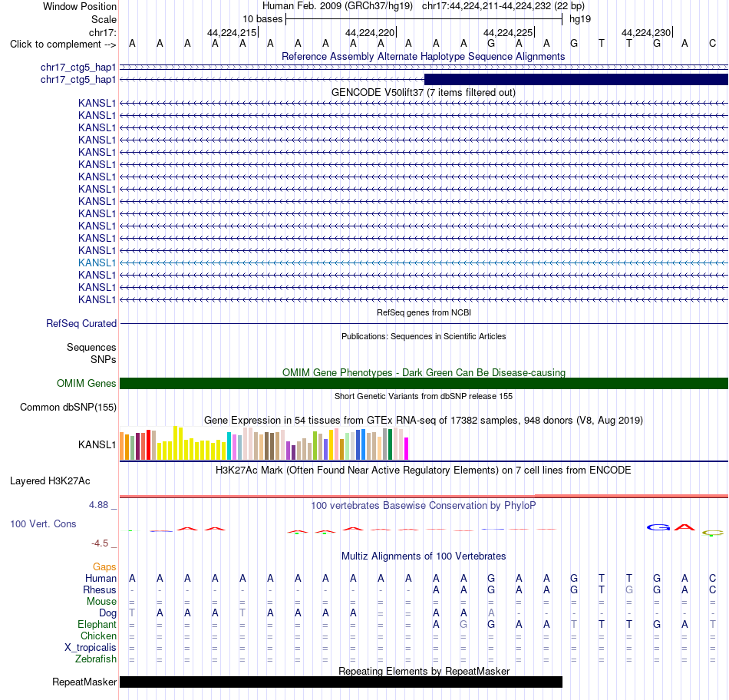Click the 44,224,215 ruler coordinate

[232, 32]
